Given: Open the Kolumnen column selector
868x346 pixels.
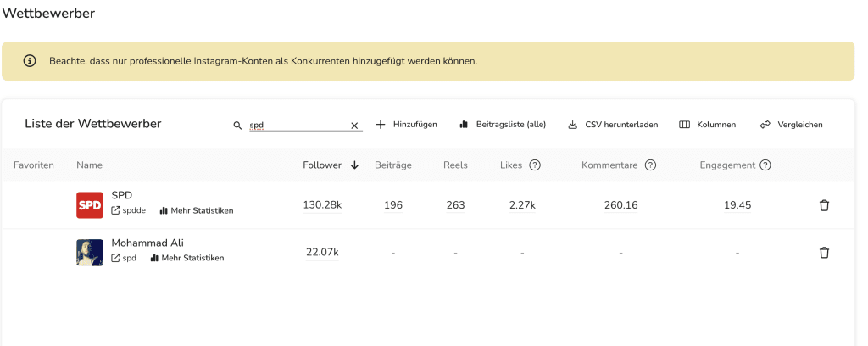Looking at the screenshot, I should tap(707, 125).
